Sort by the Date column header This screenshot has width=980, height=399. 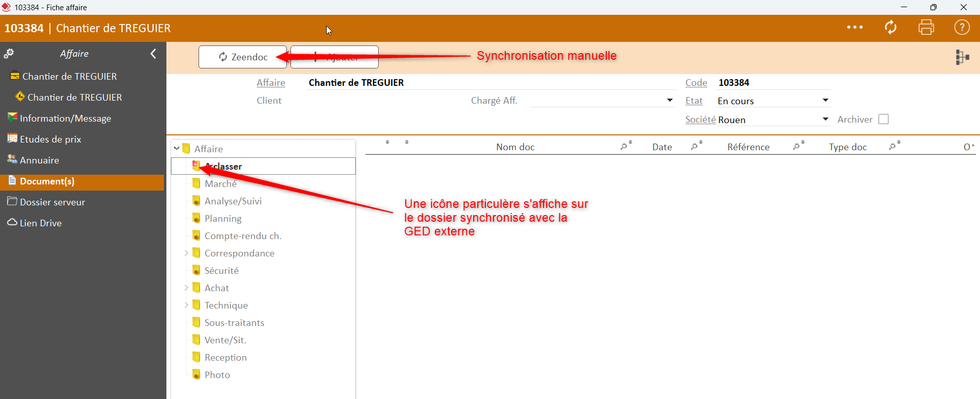[x=662, y=147]
